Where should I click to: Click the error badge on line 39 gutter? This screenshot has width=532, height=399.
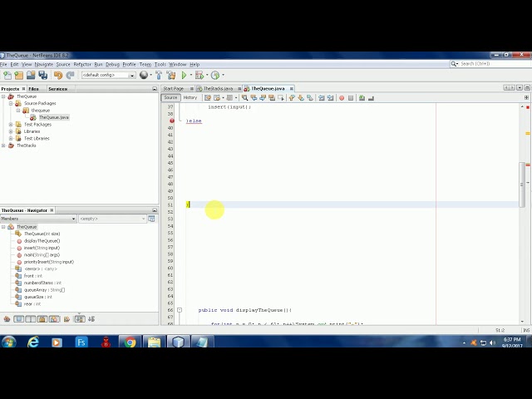172,121
